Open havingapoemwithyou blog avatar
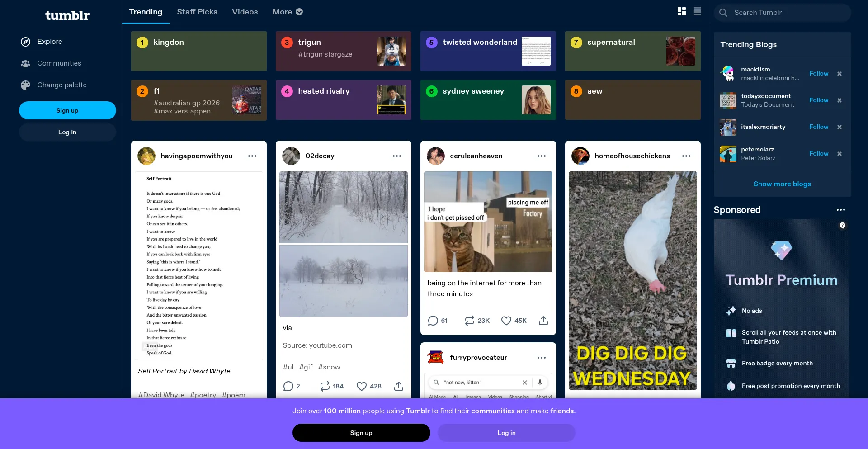 coord(146,156)
